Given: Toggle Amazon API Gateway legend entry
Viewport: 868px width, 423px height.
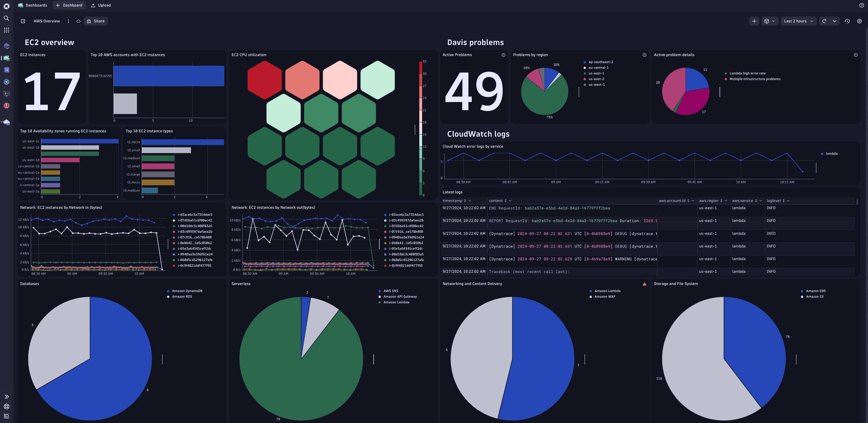Looking at the screenshot, I should [397, 297].
